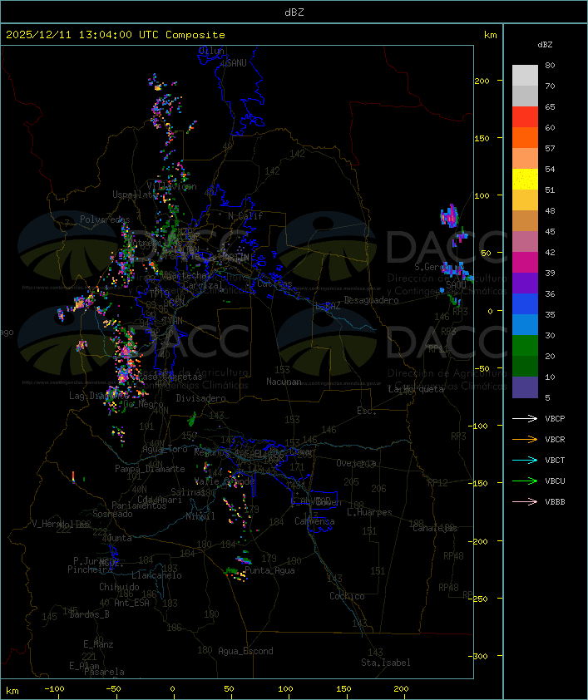The width and height of the screenshot is (588, 700).
Task: Pick the yellow 54-51 dBZ swatch
Action: [x=525, y=180]
